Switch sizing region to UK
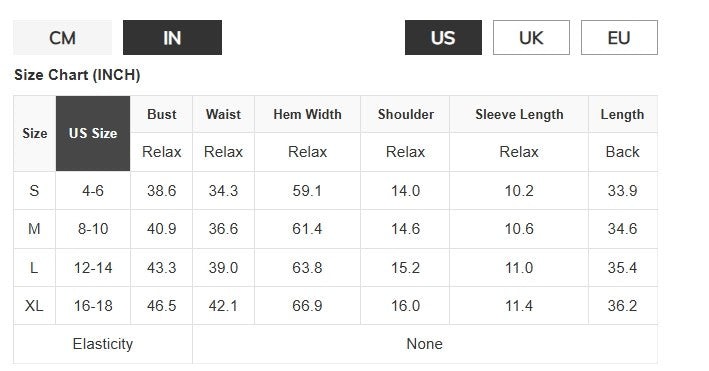 [531, 38]
